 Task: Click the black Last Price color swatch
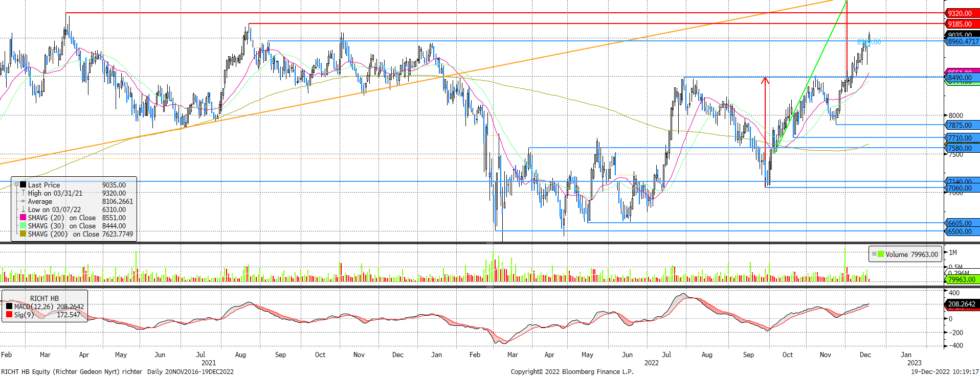point(23,185)
